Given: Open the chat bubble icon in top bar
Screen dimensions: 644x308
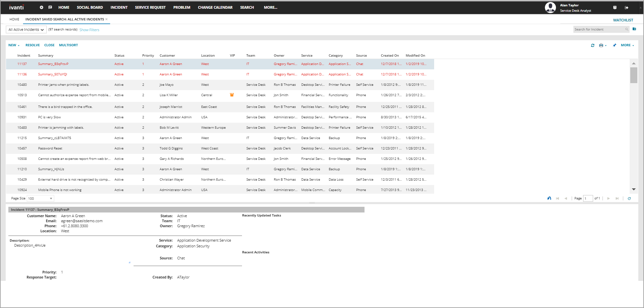Looking at the screenshot, I should pos(50,7).
